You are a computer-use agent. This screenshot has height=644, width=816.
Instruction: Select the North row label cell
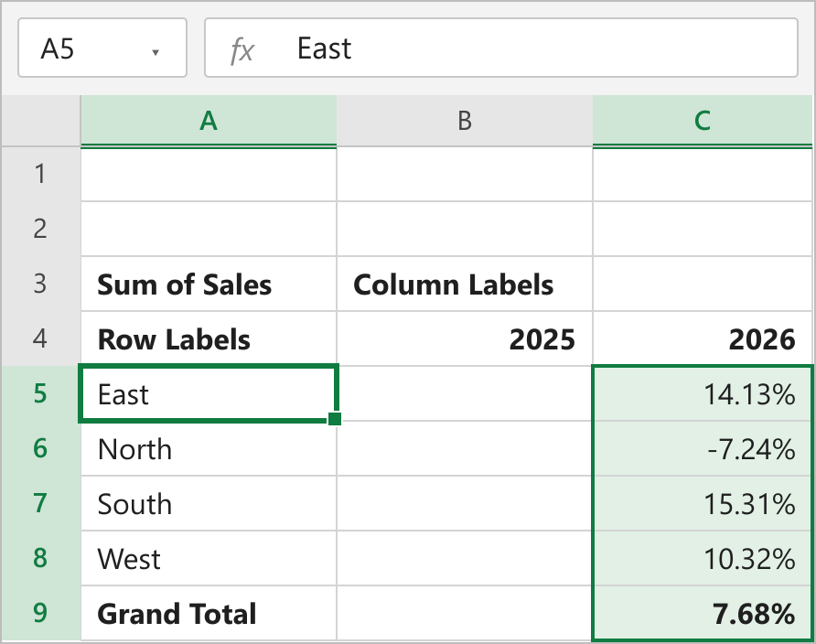[x=209, y=448]
